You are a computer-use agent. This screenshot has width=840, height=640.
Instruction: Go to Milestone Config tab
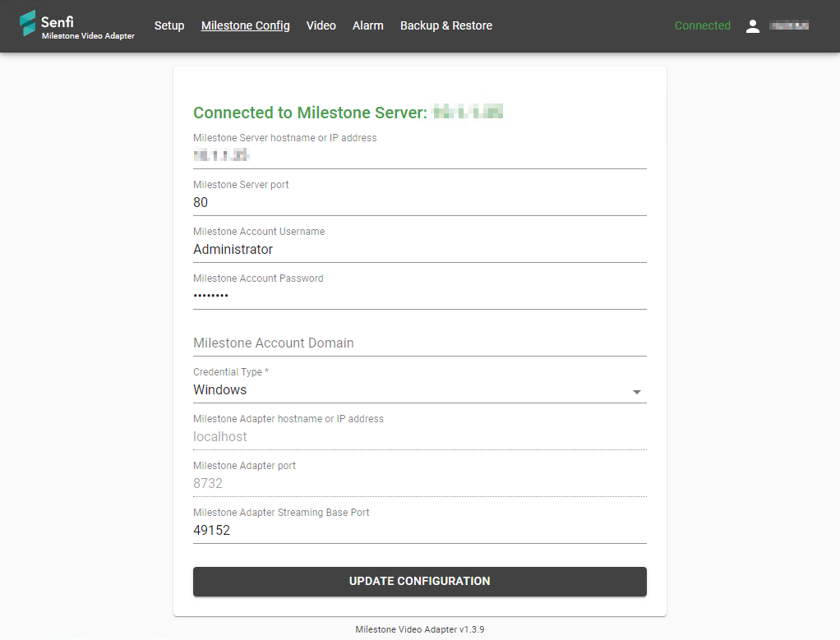[x=246, y=25]
